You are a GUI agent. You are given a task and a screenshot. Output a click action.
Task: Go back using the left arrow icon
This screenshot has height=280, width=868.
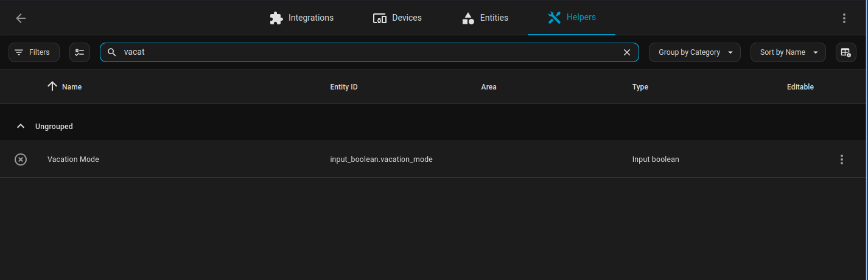21,18
